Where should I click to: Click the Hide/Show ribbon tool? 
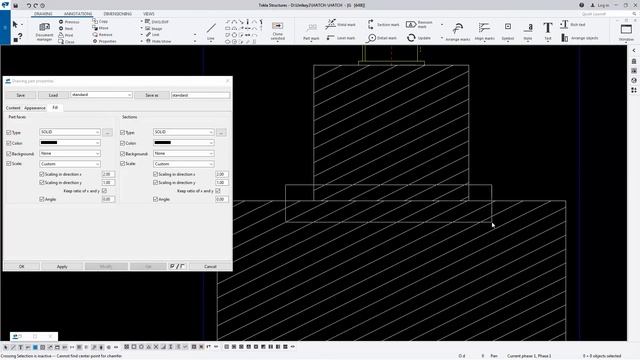click(x=158, y=41)
